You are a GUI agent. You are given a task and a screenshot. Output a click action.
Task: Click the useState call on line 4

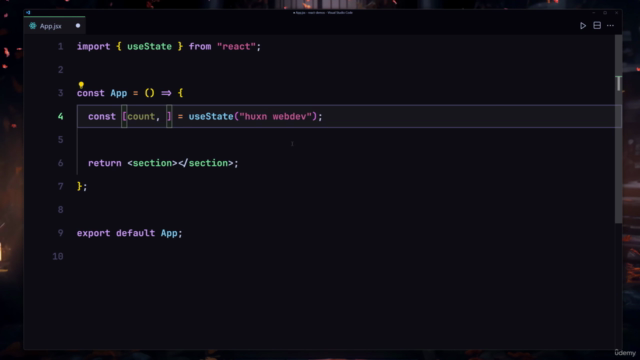211,117
